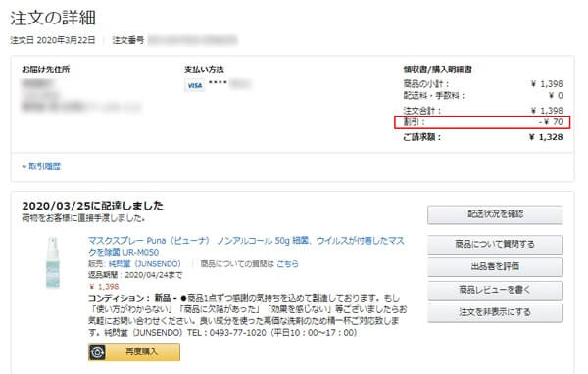Click the こちら link for product questions
The width and height of the screenshot is (588, 374).
click(x=287, y=263)
